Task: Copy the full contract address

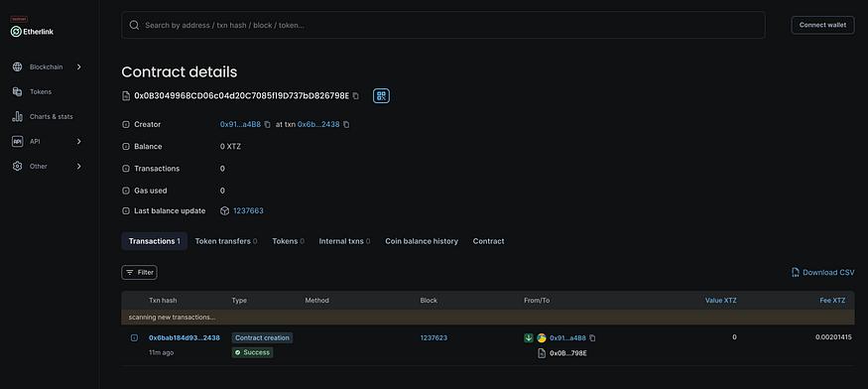Action: [x=355, y=96]
